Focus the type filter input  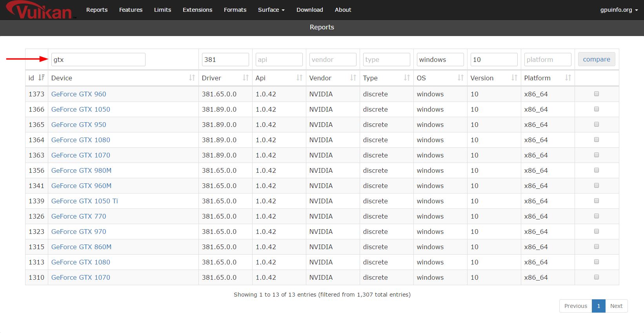tap(386, 60)
